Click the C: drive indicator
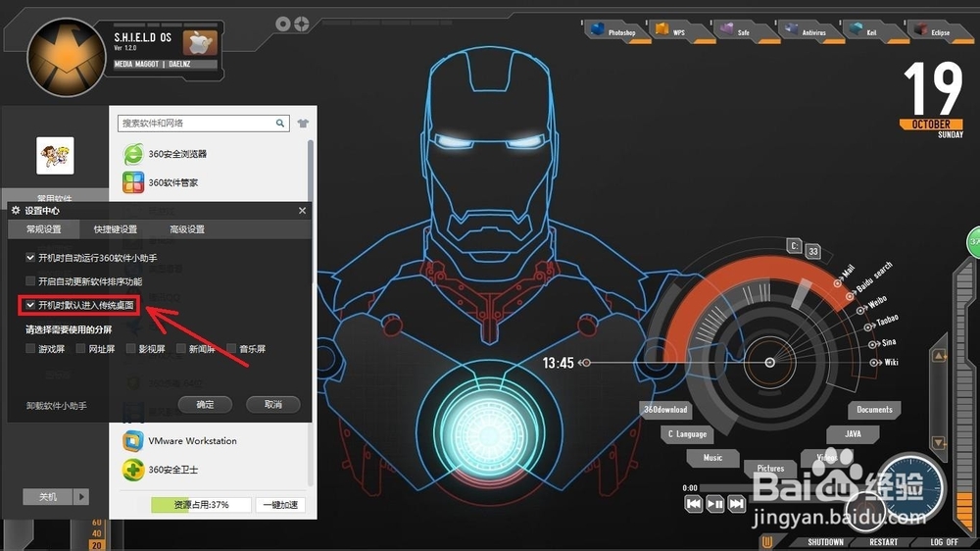The height and width of the screenshot is (551, 980). click(794, 246)
